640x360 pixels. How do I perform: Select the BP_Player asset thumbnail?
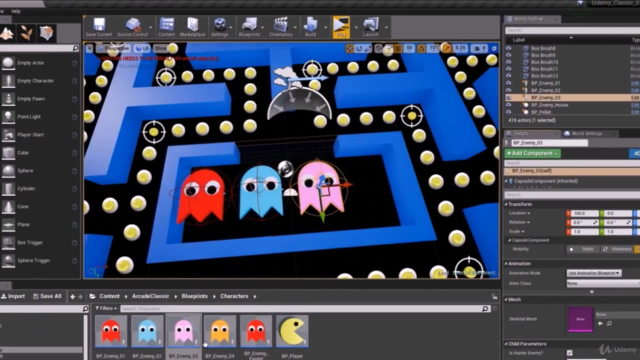click(292, 331)
